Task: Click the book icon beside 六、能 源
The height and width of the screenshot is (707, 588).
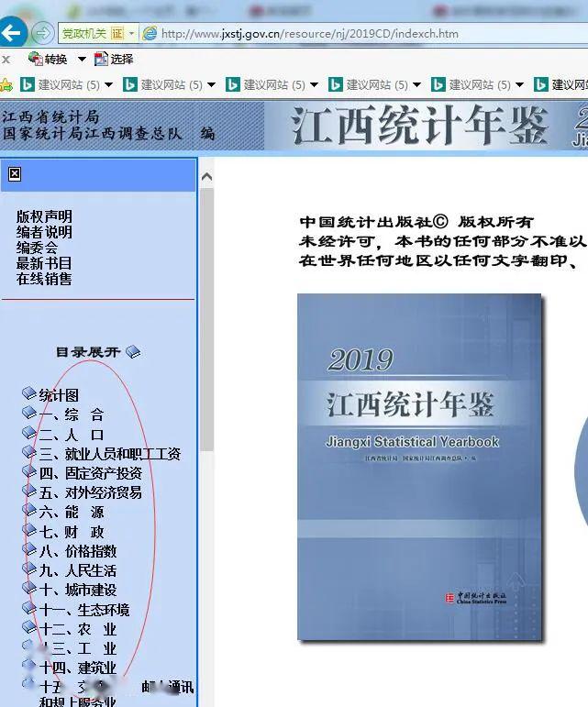Action: point(29,510)
